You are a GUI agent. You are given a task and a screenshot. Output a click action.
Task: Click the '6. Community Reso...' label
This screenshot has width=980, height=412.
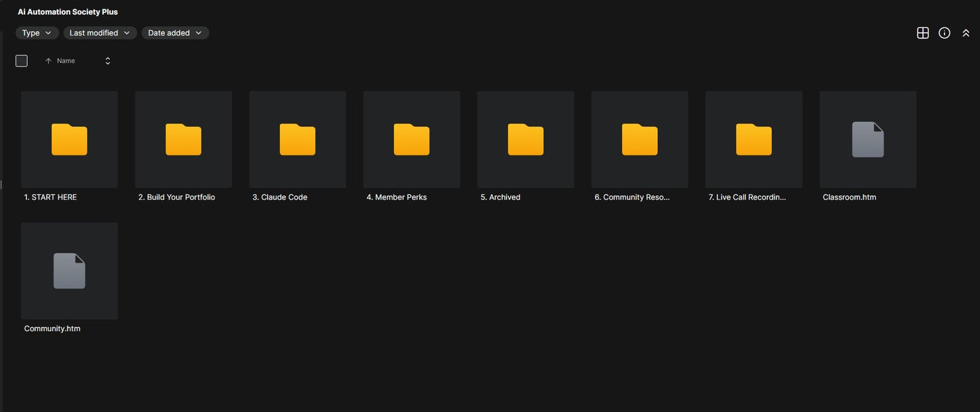point(632,198)
